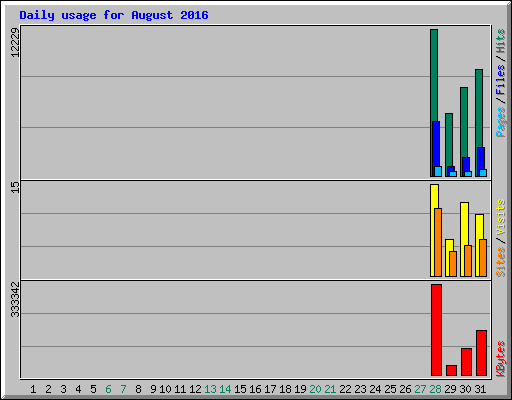Click green weekend day label 27

[420, 389]
